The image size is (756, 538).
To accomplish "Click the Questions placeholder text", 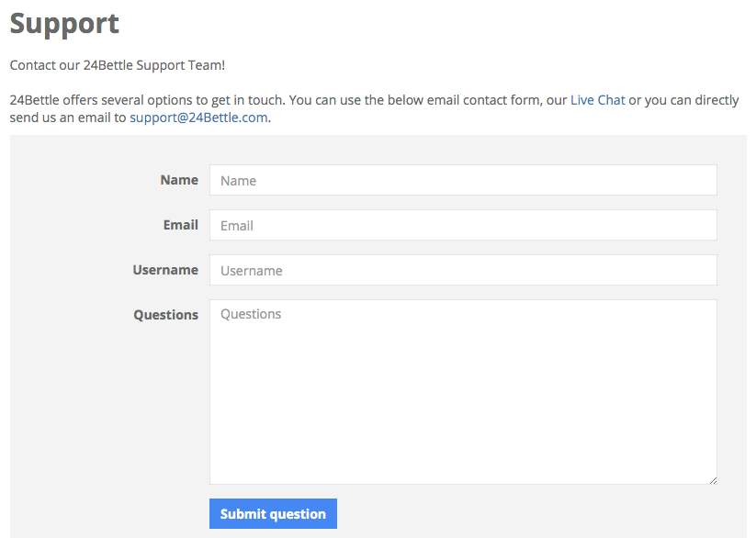I will (251, 314).
